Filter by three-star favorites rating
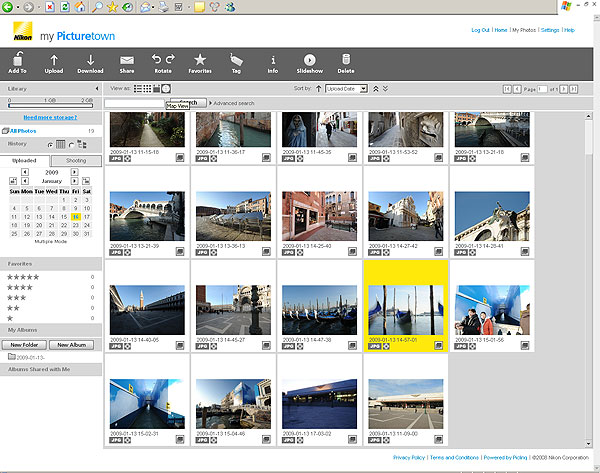Viewport: 600px width, 473px height. 16,298
